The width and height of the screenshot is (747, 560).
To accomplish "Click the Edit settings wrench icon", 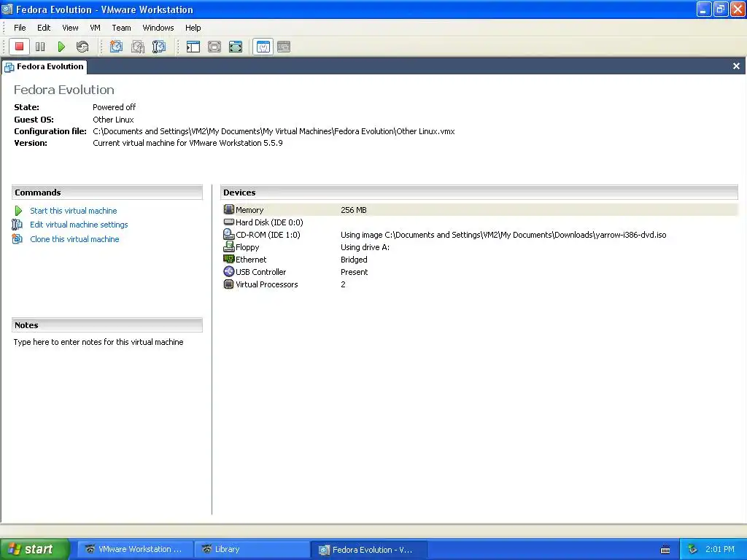I will [18, 225].
